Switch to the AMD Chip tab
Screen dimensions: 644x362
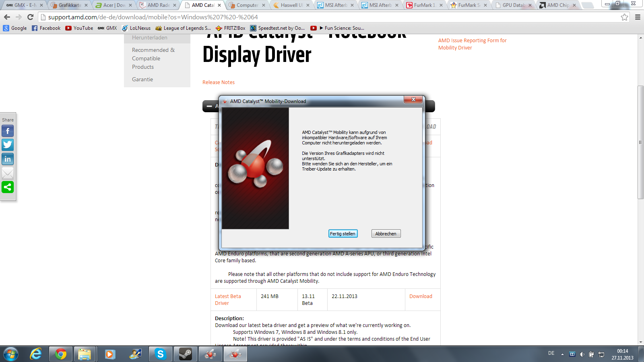(558, 5)
